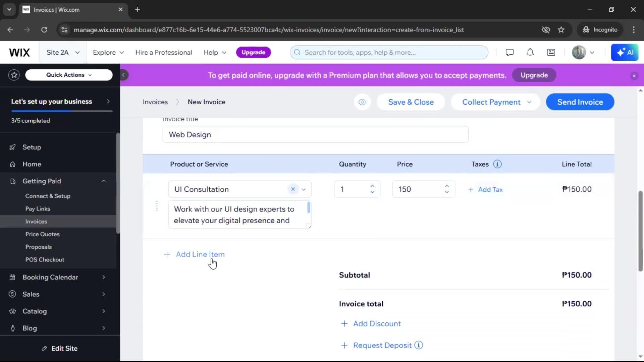Open the Site 2A site selector
This screenshot has height=362, width=644.
coord(63,53)
